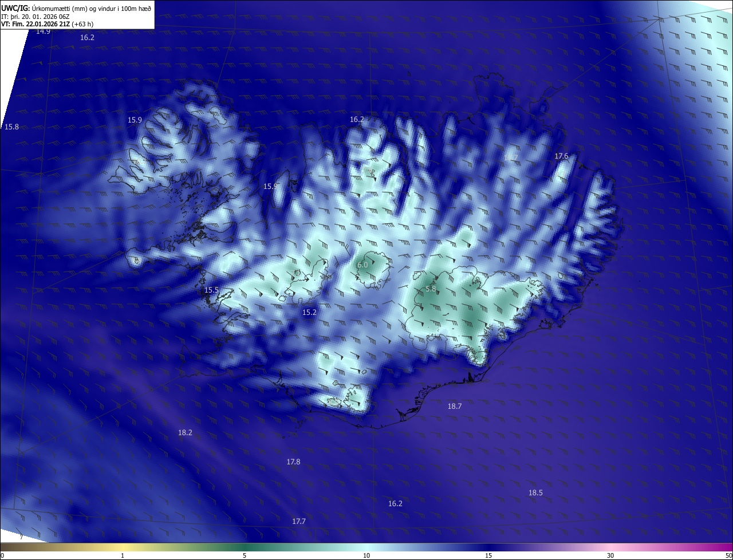Click the '15' tick label on the color scale
733x560 pixels.
click(x=488, y=555)
